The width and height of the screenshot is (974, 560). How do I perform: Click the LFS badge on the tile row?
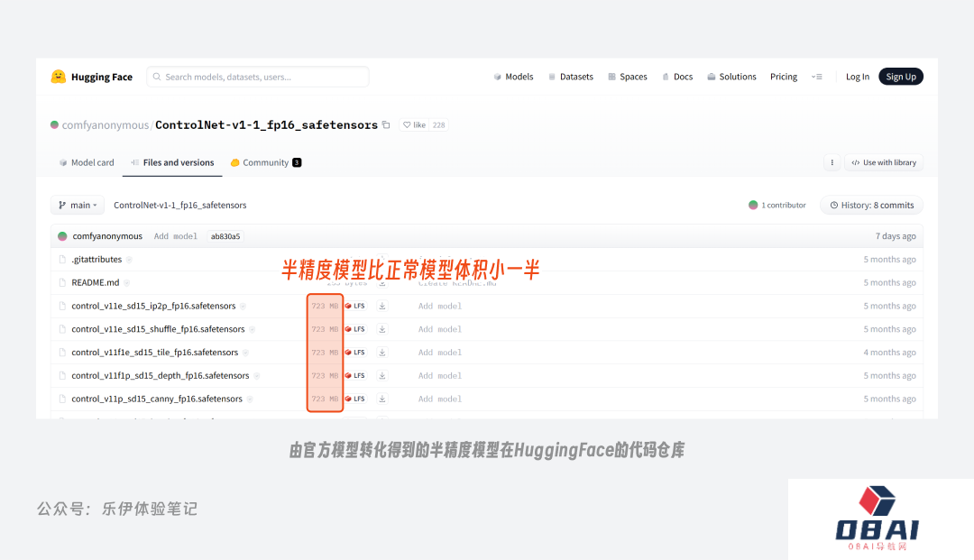tap(355, 353)
